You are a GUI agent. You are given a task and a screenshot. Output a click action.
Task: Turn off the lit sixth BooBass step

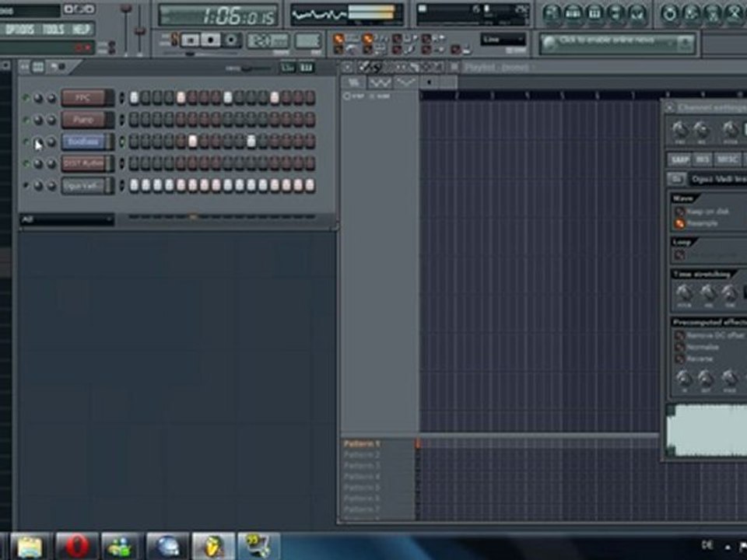[193, 142]
